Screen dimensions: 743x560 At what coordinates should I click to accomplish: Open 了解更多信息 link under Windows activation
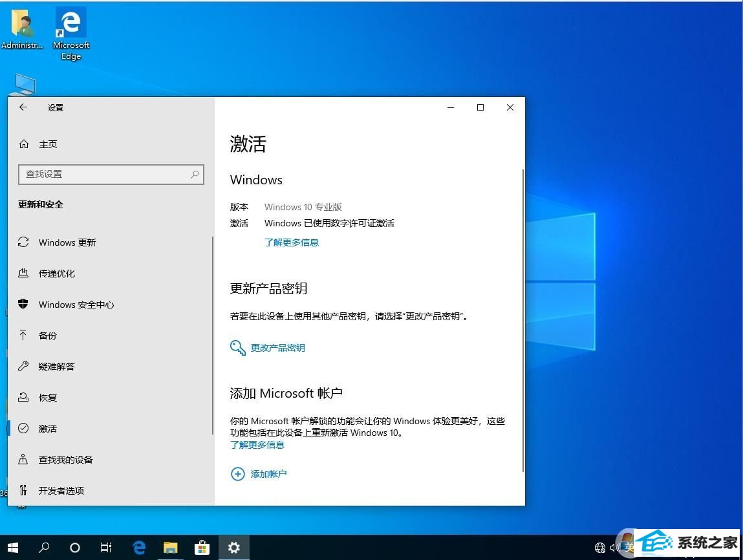(292, 242)
